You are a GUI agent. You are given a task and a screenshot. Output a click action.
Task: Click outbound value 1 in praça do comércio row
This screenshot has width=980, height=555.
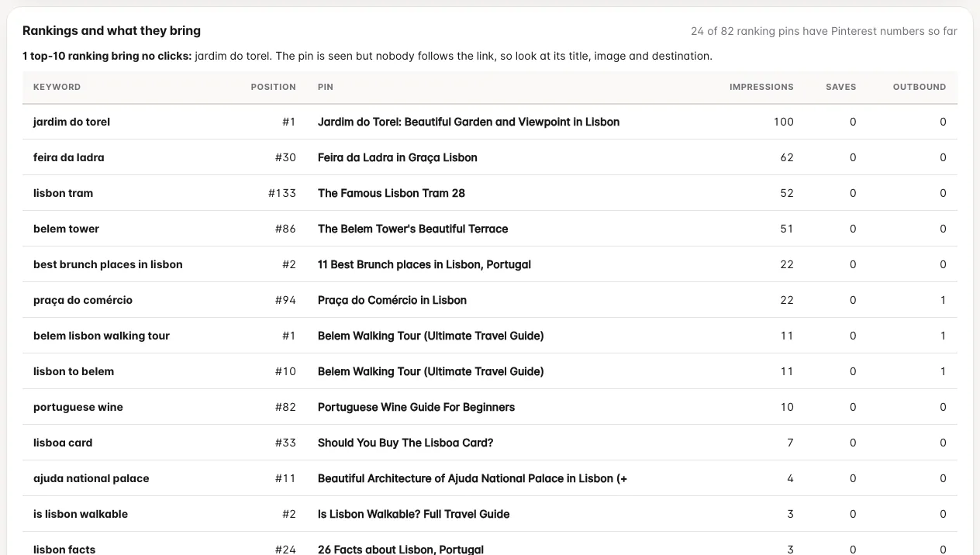click(943, 300)
